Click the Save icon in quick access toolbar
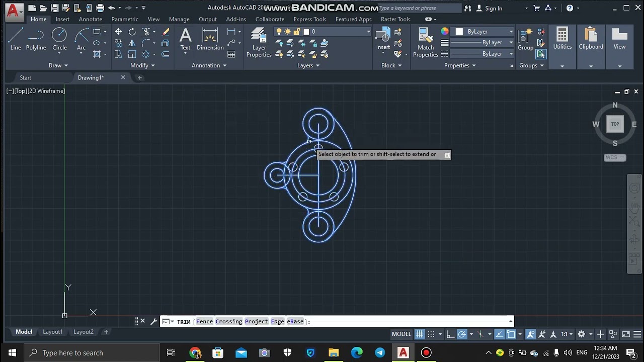 (x=54, y=8)
